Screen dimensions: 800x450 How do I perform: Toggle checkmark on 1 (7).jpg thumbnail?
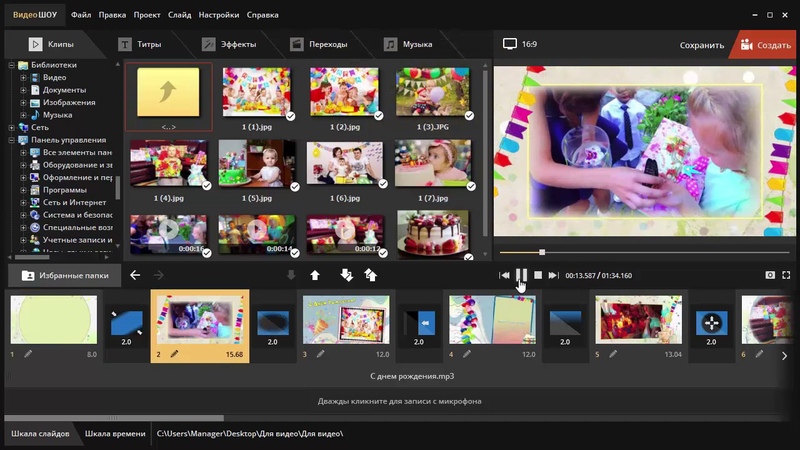click(x=469, y=185)
